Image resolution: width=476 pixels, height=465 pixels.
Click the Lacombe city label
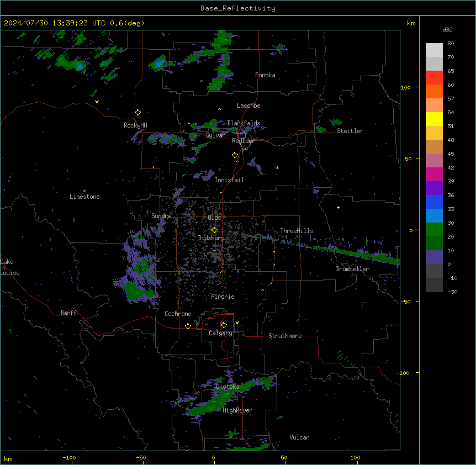(x=248, y=105)
